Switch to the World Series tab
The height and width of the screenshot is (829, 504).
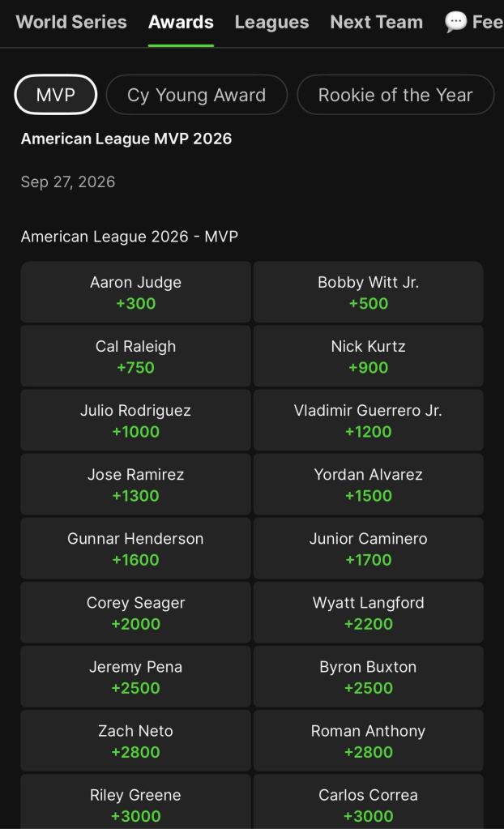pyautogui.click(x=71, y=22)
